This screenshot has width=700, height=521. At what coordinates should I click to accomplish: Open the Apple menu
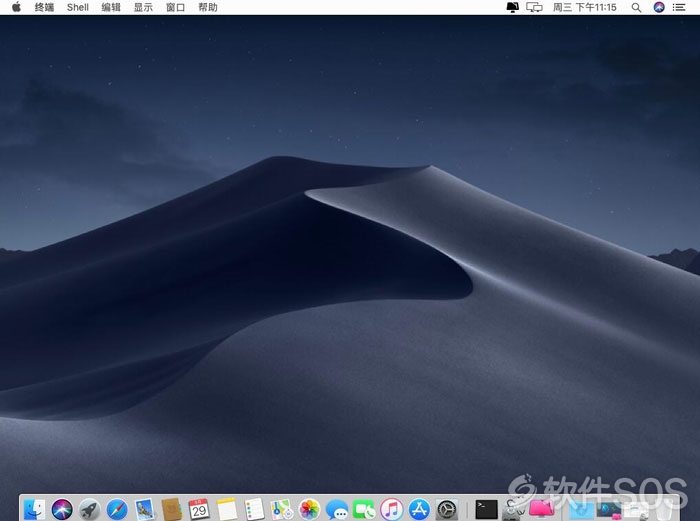(x=16, y=7)
